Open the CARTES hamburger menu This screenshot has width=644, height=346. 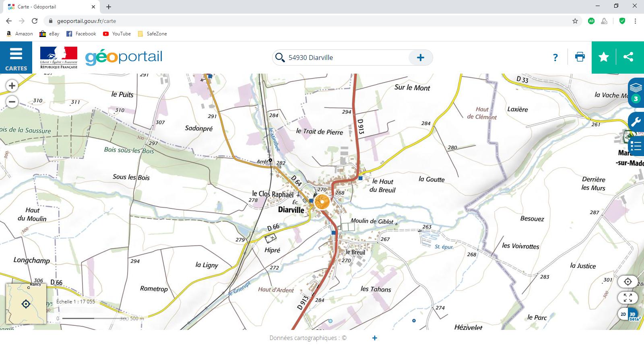point(16,58)
